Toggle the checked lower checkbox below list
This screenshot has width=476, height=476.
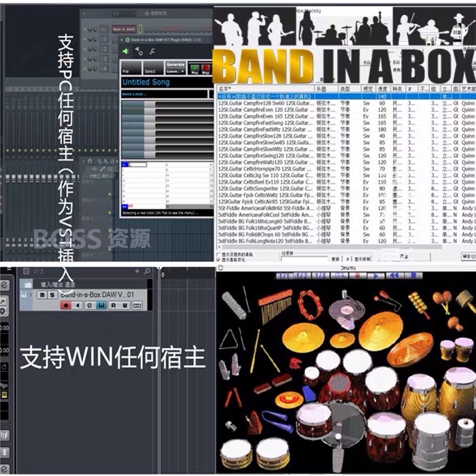(218, 260)
